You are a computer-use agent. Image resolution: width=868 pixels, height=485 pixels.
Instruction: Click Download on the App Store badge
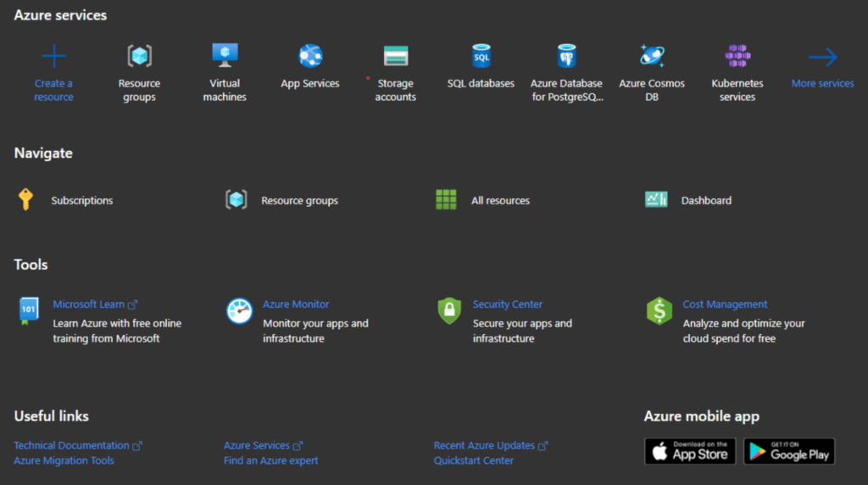tap(690, 451)
